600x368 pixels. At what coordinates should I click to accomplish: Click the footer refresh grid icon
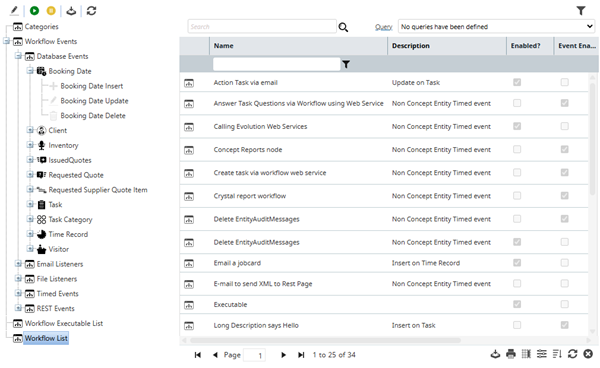click(572, 354)
